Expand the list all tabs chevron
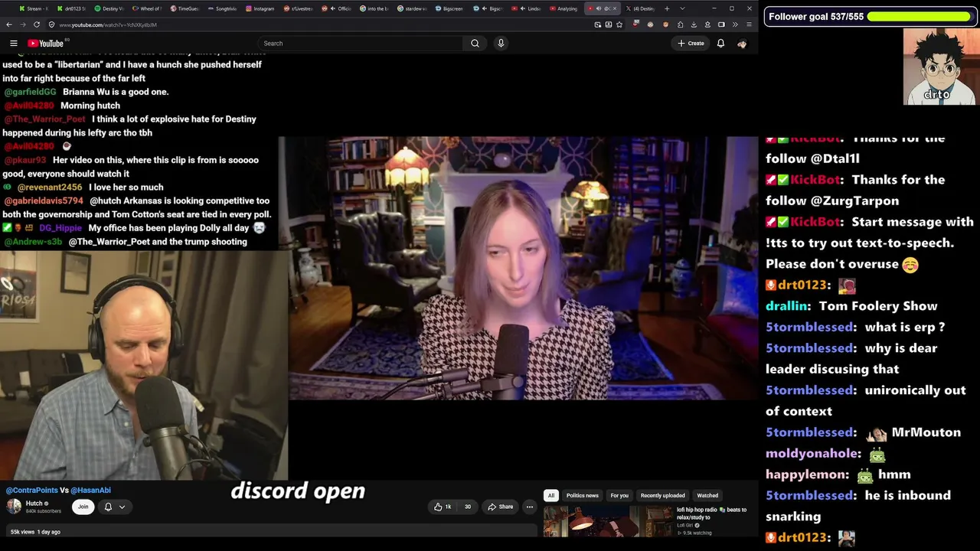The image size is (980, 551). (x=682, y=8)
